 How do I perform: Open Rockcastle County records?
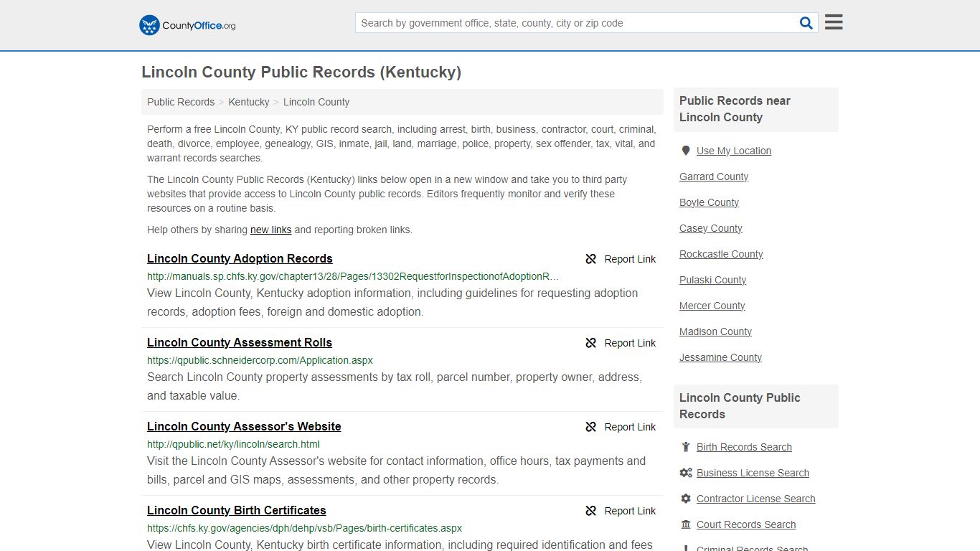coord(721,254)
